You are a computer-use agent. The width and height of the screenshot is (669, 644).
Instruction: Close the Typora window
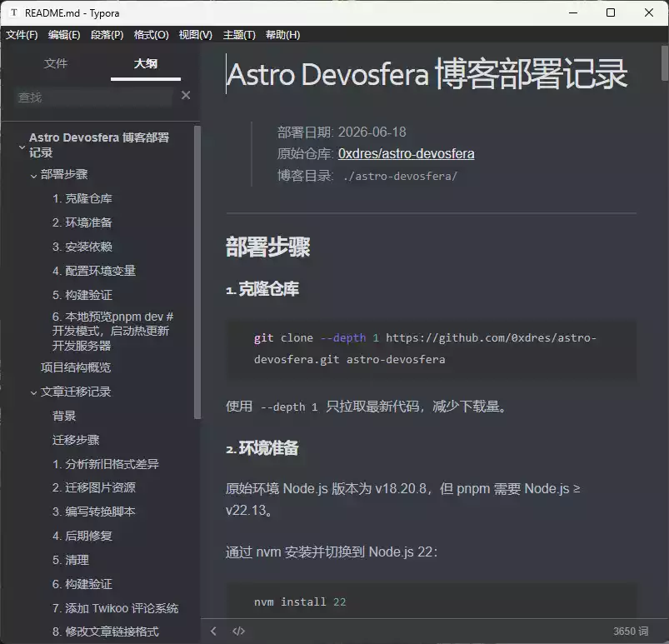point(648,12)
